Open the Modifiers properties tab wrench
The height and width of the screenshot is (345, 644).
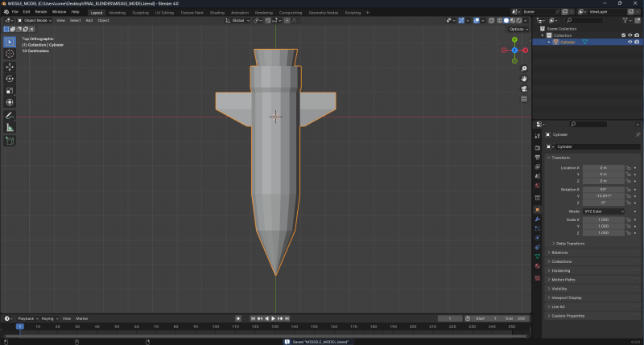coord(537,219)
